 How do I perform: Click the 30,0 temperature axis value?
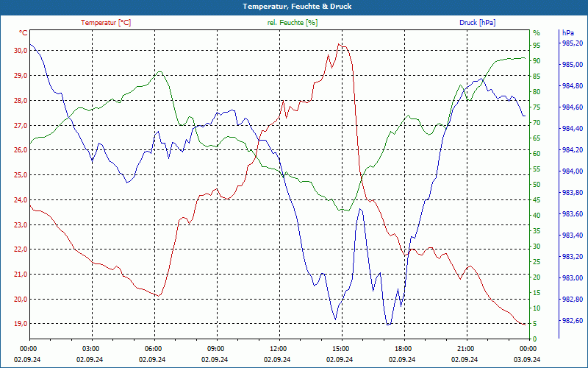pyautogui.click(x=21, y=51)
